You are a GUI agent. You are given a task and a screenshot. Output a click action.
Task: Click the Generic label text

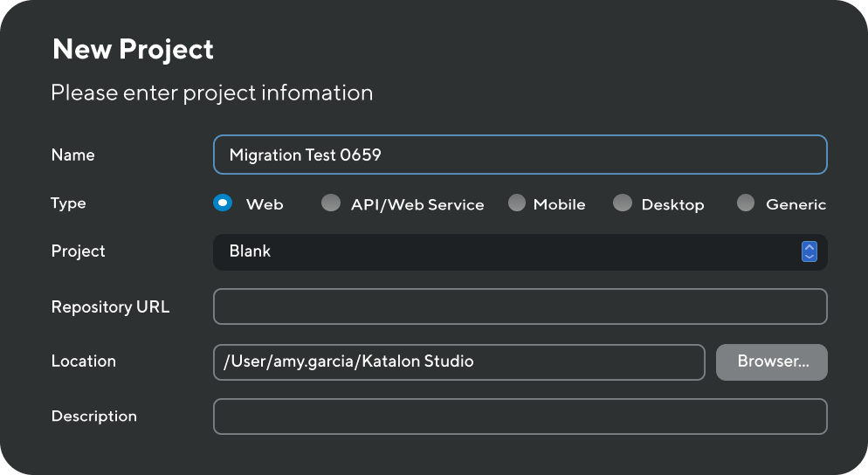(796, 204)
